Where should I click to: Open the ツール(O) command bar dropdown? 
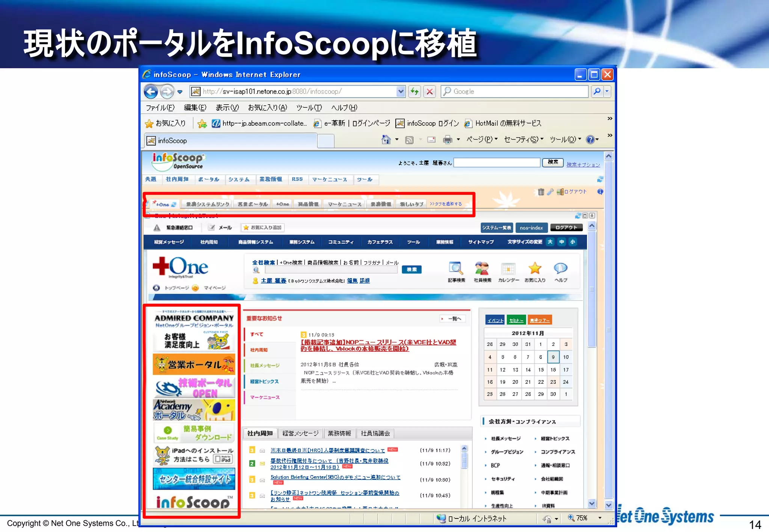point(565,140)
